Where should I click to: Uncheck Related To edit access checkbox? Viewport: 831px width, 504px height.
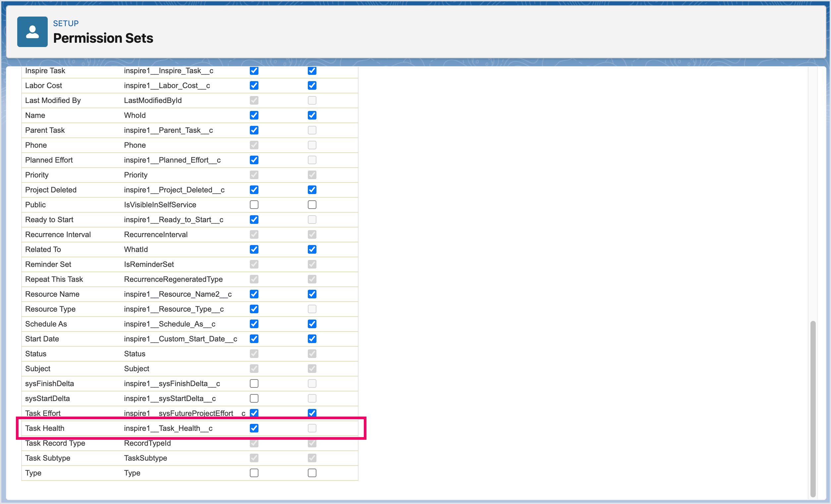pyautogui.click(x=312, y=249)
